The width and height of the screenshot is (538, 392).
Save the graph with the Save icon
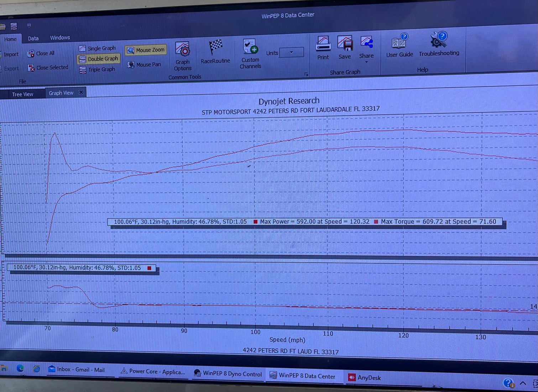(x=344, y=47)
